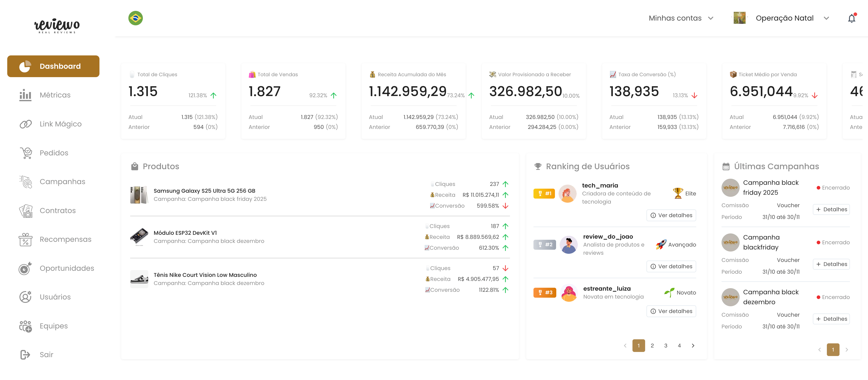
Task: Click the next page arrow in user ranking
Action: [x=693, y=345]
